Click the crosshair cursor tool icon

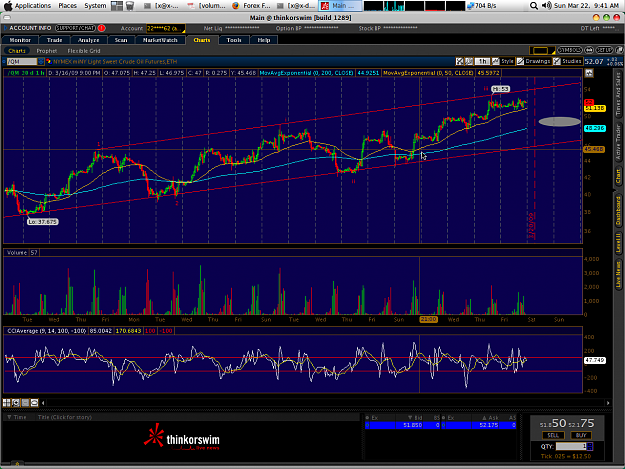pyautogui.click(x=460, y=61)
